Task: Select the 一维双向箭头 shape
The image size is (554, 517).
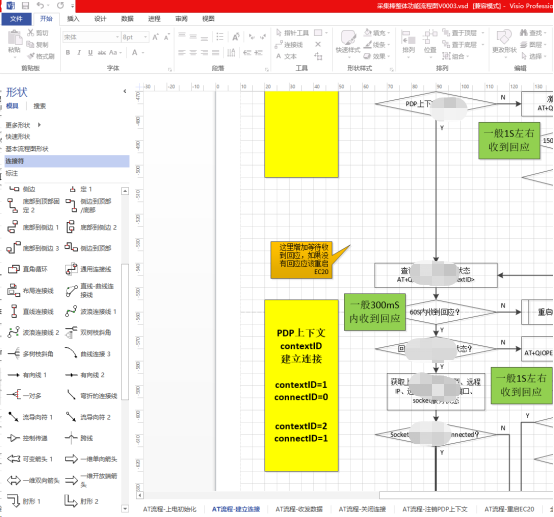Action: click(x=33, y=480)
